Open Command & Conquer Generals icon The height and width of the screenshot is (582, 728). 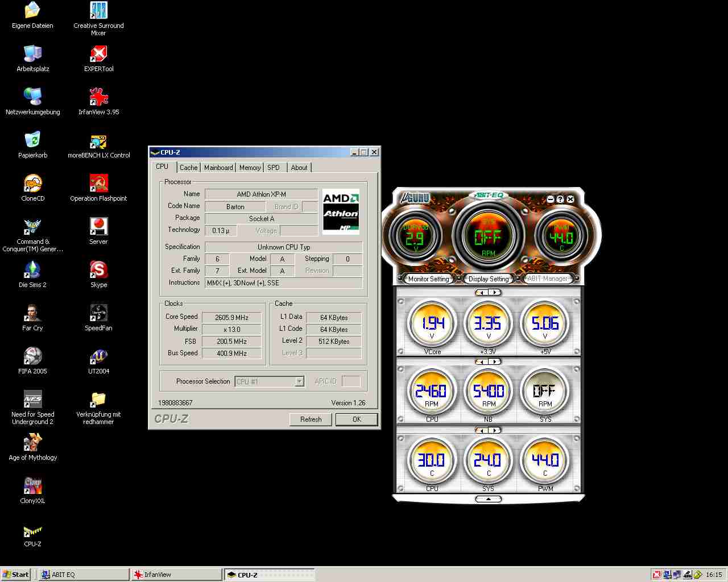[32, 235]
